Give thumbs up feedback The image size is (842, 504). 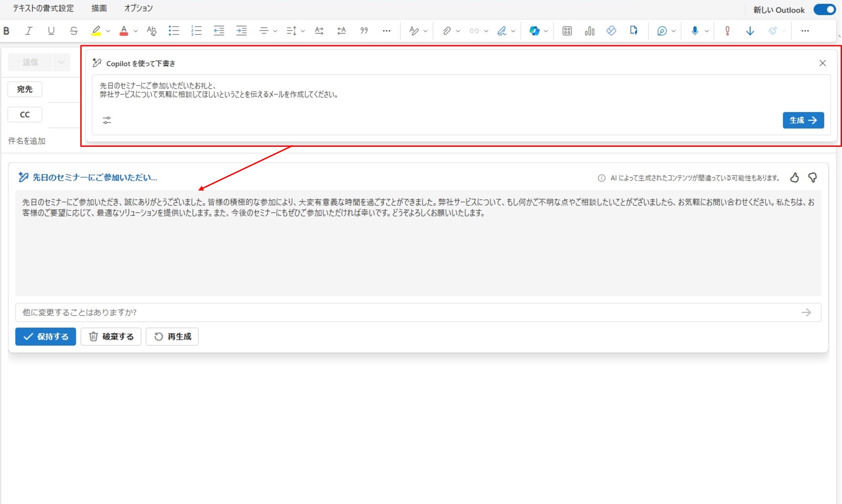click(x=795, y=177)
